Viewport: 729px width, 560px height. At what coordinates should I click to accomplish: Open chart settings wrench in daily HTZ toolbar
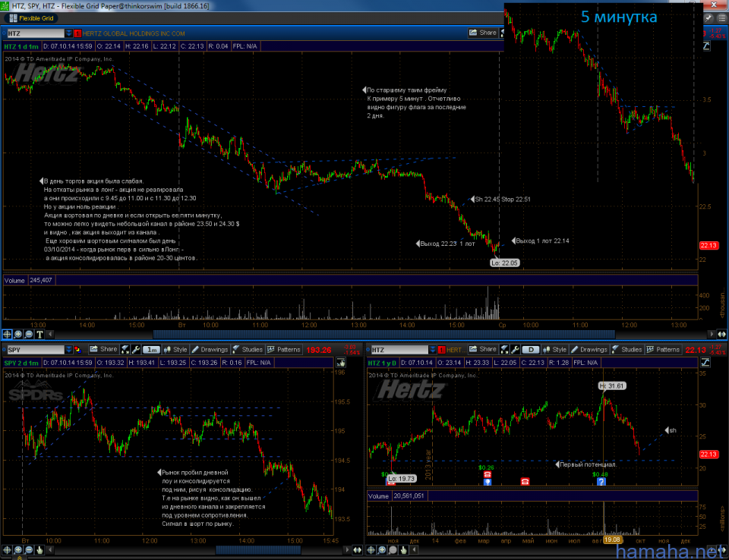515,350
